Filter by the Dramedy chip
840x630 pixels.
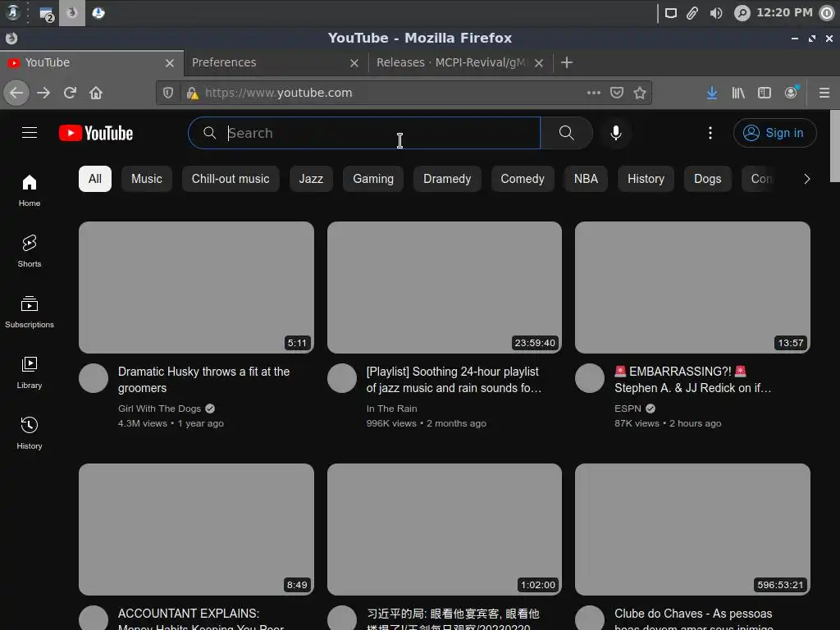tap(447, 179)
